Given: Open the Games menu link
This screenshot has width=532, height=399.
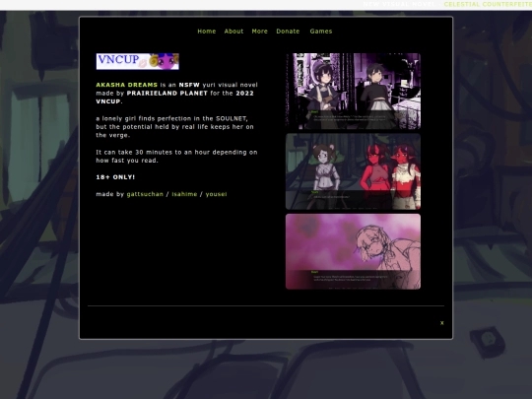Looking at the screenshot, I should click(x=321, y=32).
